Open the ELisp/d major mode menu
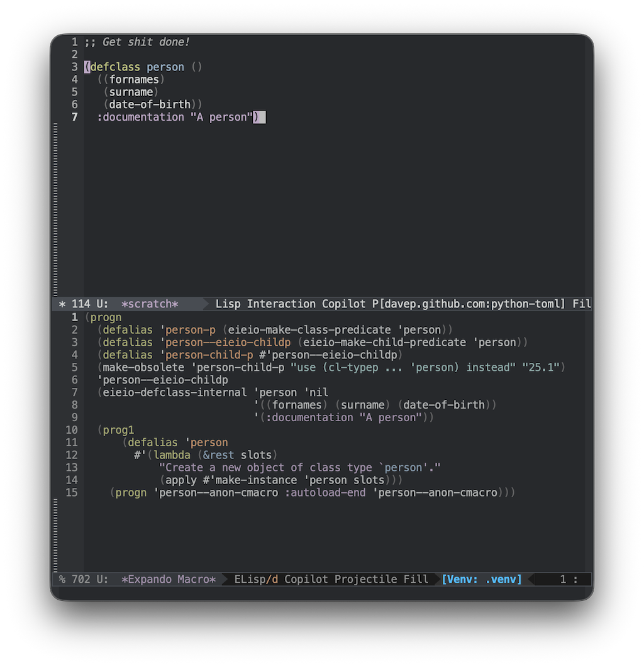The height and width of the screenshot is (667, 644). point(256,580)
